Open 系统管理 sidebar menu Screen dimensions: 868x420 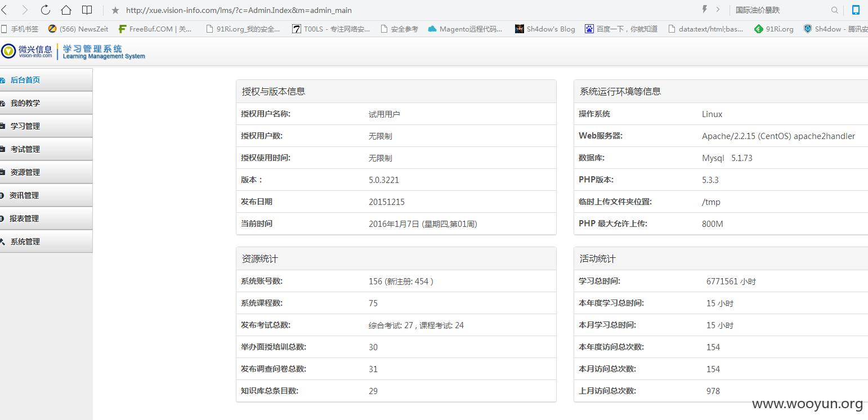pos(46,242)
